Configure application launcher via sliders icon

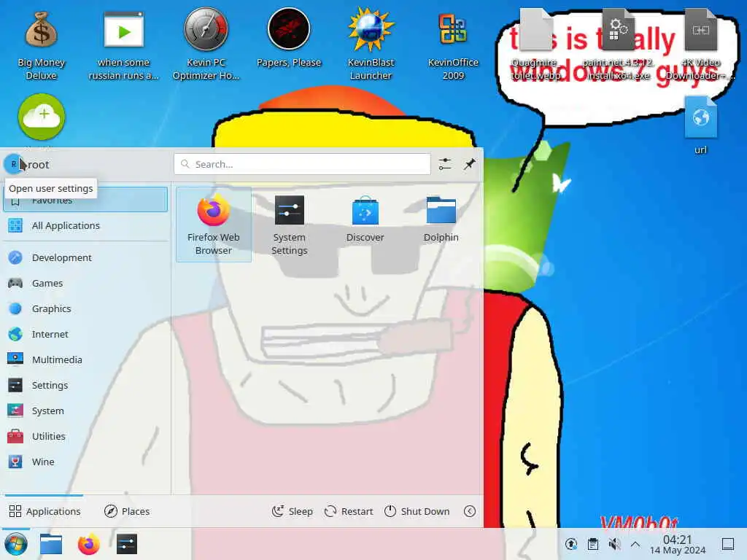coord(444,164)
